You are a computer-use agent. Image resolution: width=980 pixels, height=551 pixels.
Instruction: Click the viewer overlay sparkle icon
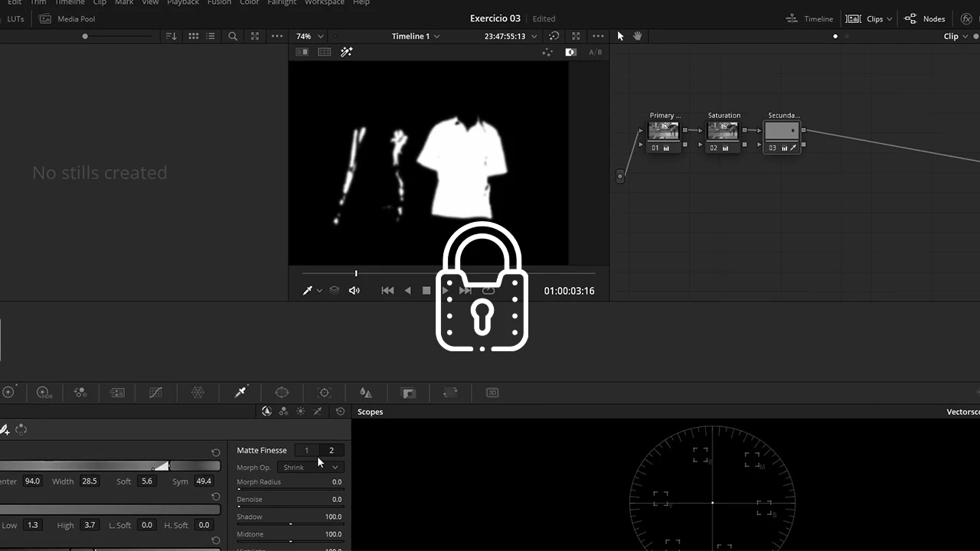pos(547,52)
